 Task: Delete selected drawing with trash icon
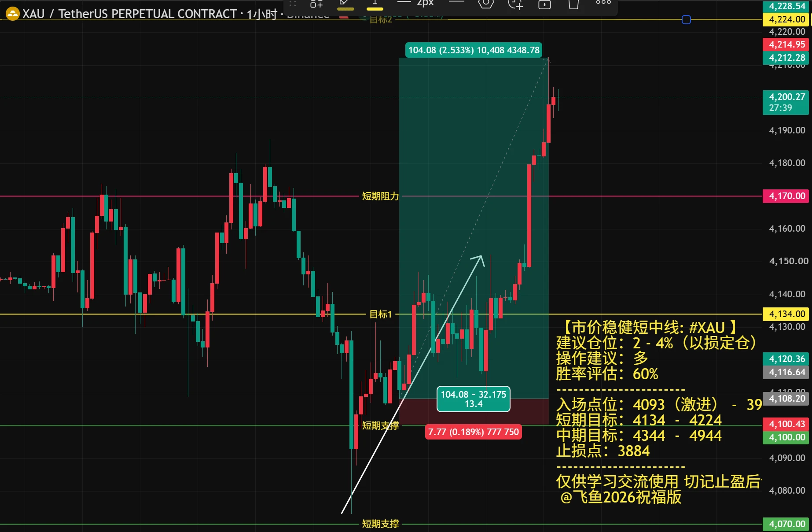coord(573,4)
